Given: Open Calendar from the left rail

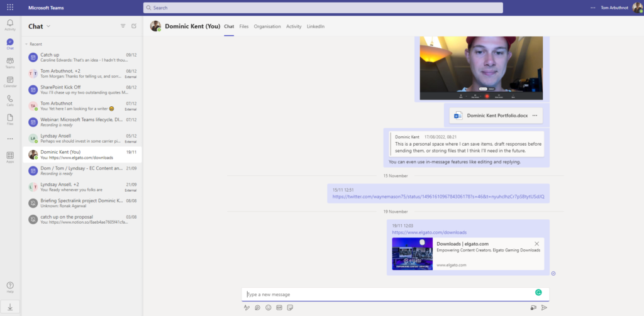Looking at the screenshot, I should [x=10, y=81].
